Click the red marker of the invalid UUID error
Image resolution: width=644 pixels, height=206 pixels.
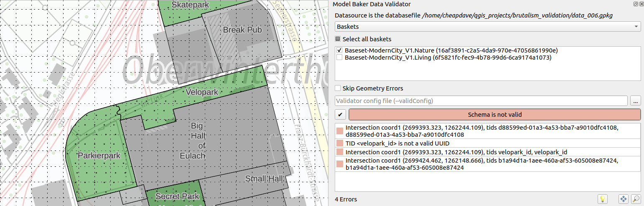coord(340,143)
